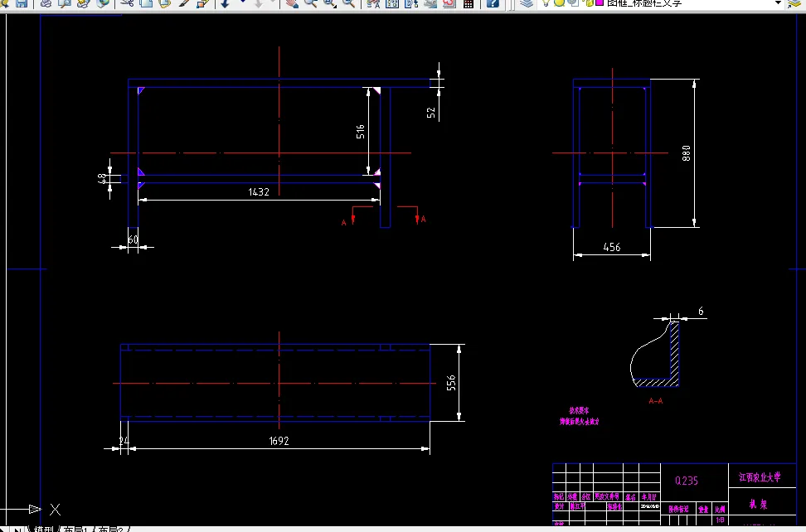Screen dimensions: 806x532
Task: Click the Cut scissors icon
Action: click(x=127, y=3)
